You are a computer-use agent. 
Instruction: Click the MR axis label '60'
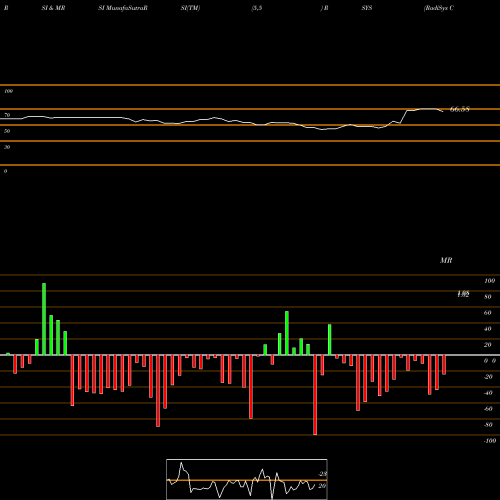click(488, 313)
